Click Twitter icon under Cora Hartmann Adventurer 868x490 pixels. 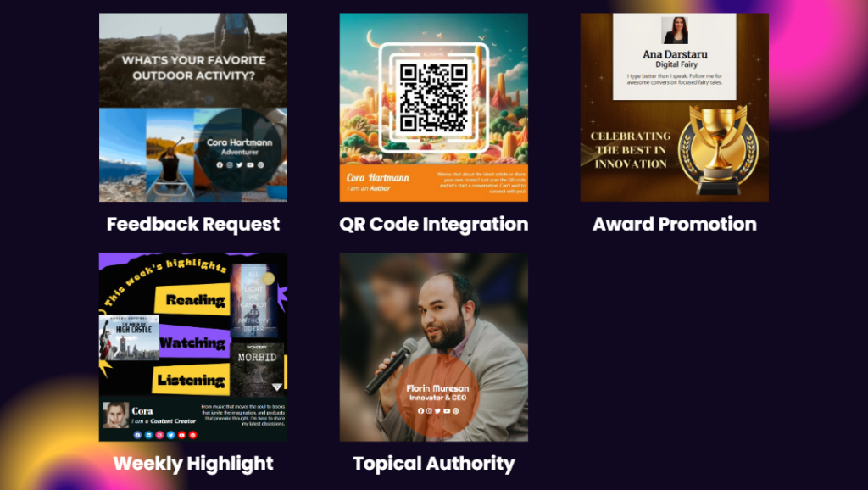coord(240,165)
